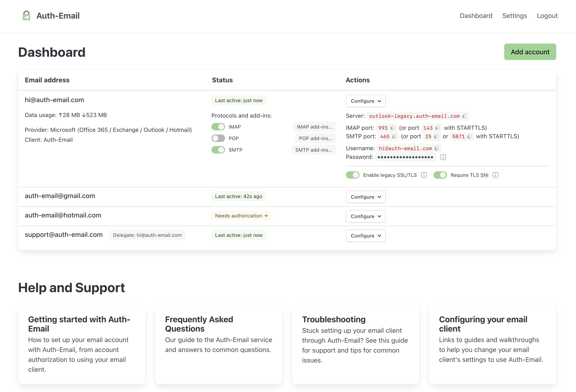
Task: Open Configure dropdown for hi@auth-email.com
Action: tap(366, 101)
